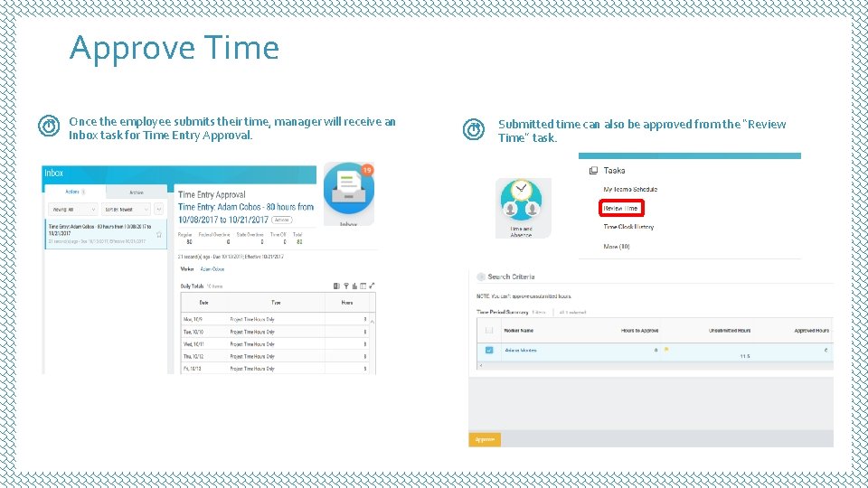Click the scroll-left arrow under Time Period Summary
868x488 pixels.
point(480,366)
